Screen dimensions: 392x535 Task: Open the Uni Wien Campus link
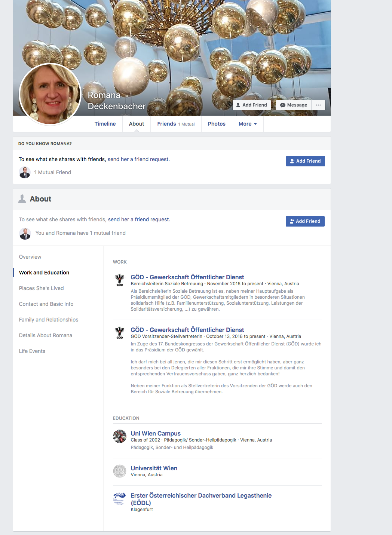point(156,433)
